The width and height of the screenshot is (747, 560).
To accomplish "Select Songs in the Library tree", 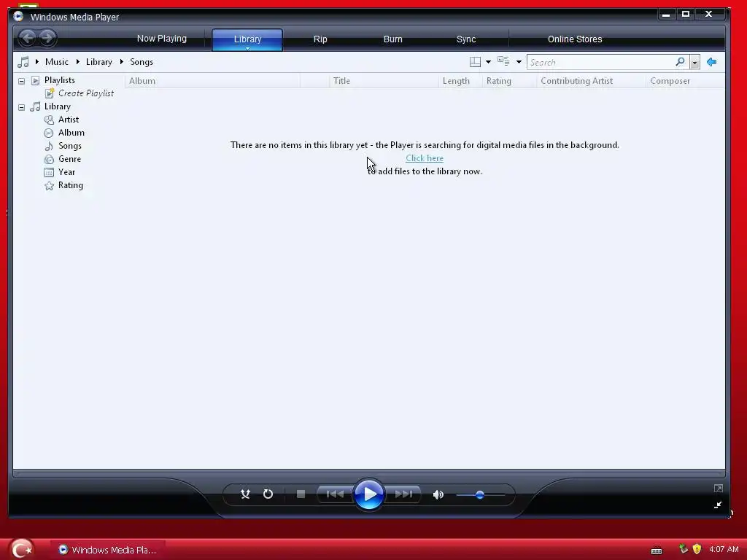I will (70, 146).
